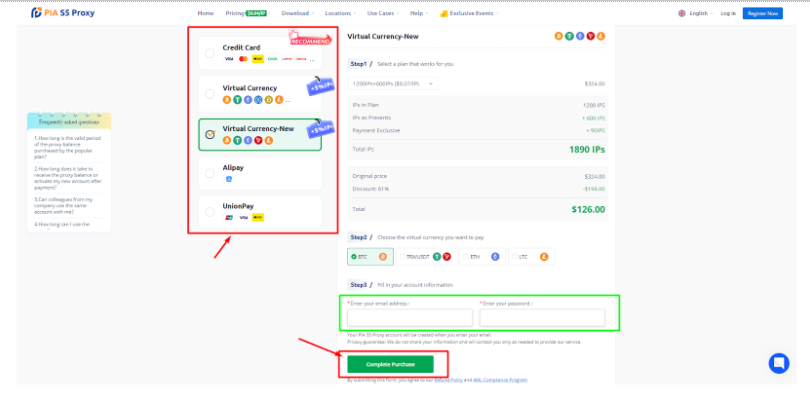The image size is (810, 396).
Task: Open the AML Compliance Program link
Action: pyautogui.click(x=500, y=380)
